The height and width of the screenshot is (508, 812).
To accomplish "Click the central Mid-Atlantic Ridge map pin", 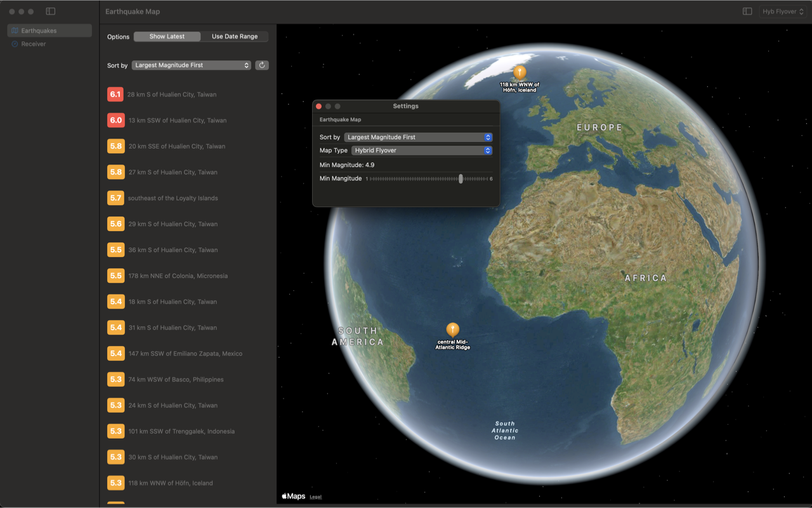I will coord(452,330).
